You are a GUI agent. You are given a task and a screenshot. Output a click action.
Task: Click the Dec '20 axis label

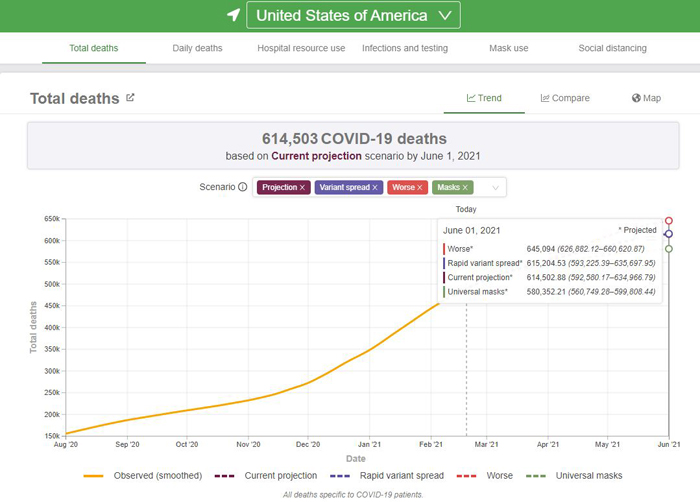coord(308,444)
